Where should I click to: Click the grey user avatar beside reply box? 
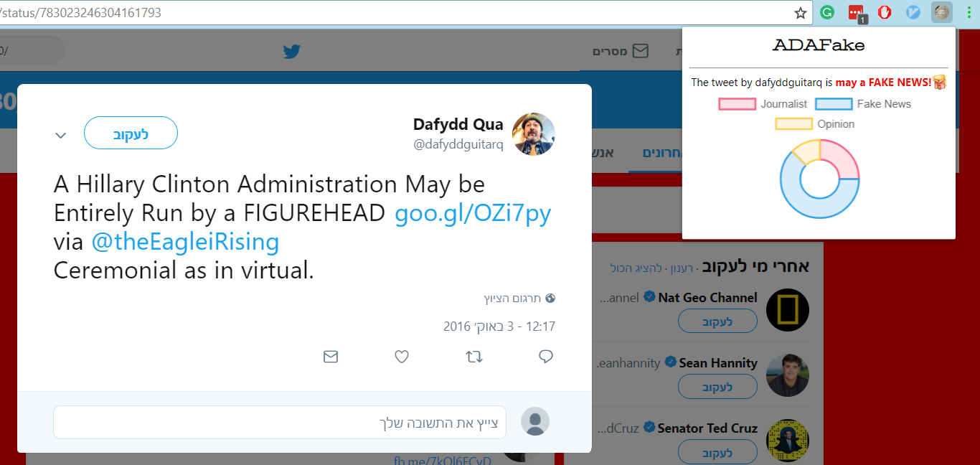coord(535,421)
